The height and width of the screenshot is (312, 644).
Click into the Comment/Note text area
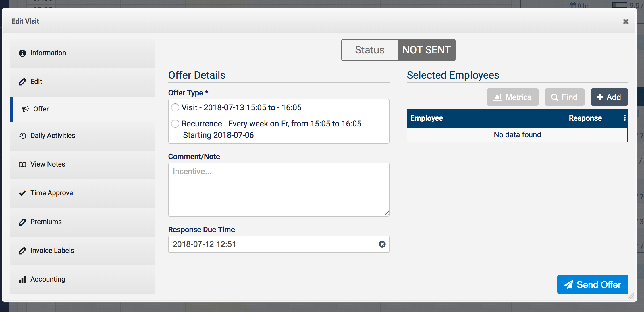(279, 190)
